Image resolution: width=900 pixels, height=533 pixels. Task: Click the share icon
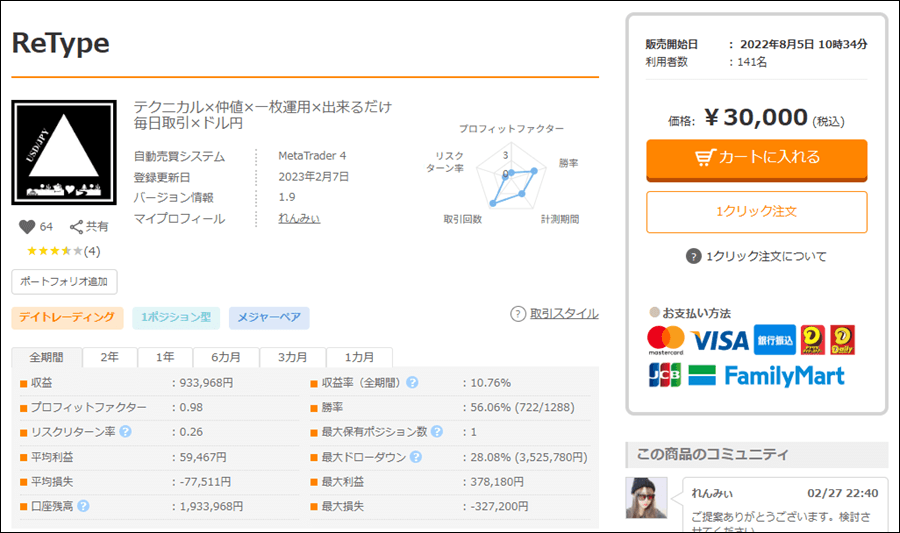pos(76,227)
